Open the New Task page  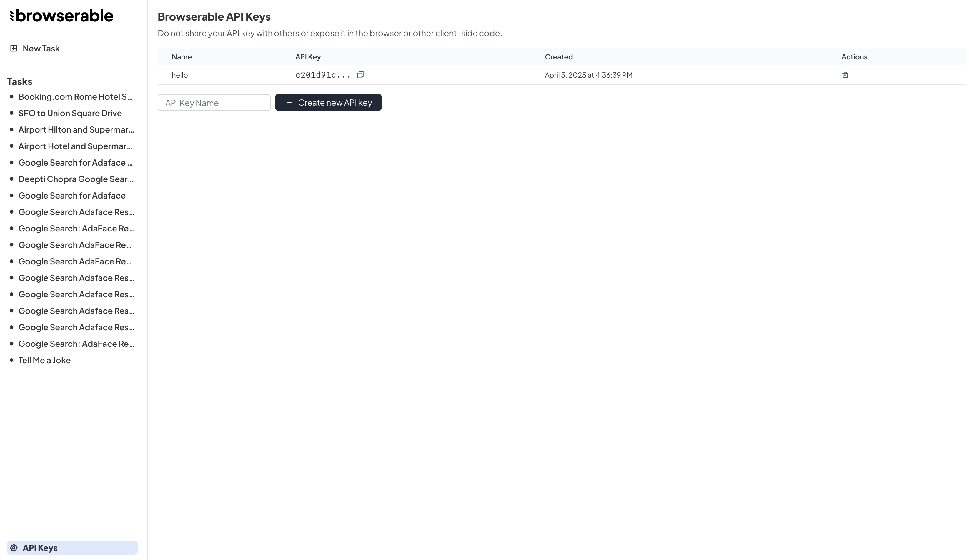point(41,49)
